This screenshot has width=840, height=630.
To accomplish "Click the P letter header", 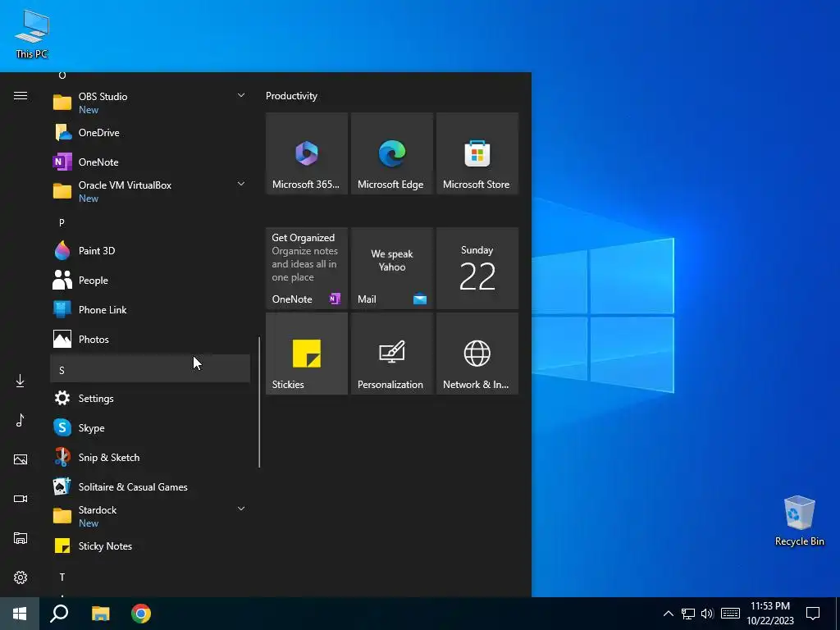I will pos(150,221).
